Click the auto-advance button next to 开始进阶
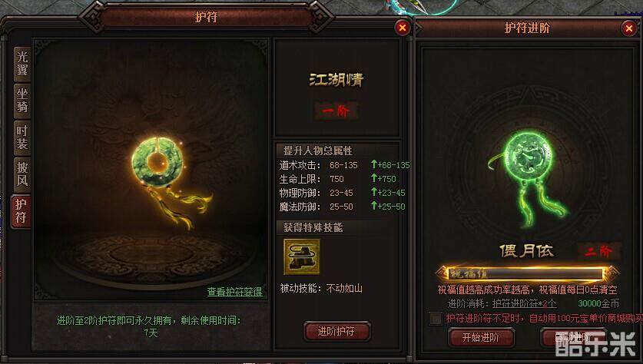This screenshot has height=364, width=643. coord(574,337)
